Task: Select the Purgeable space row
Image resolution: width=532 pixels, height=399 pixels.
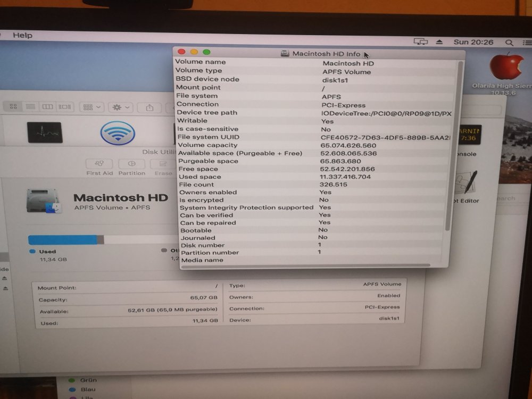Action: (314, 161)
